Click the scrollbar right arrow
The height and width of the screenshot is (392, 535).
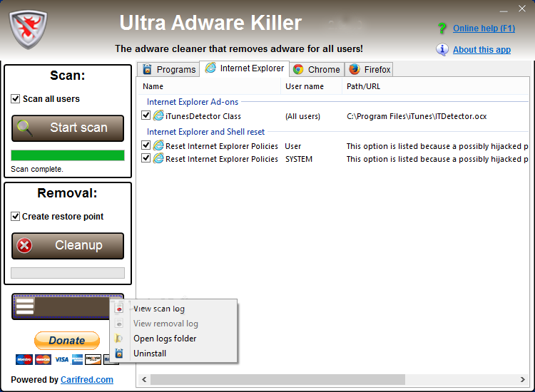pos(522,379)
